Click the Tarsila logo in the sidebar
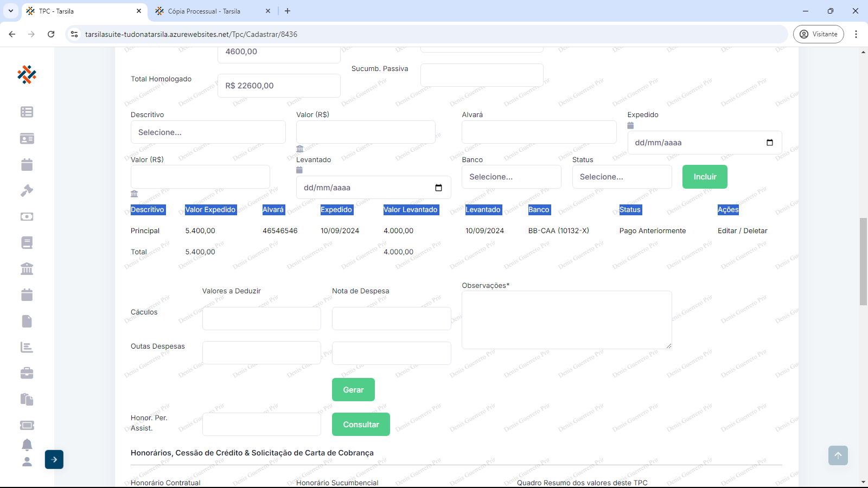 [x=27, y=74]
